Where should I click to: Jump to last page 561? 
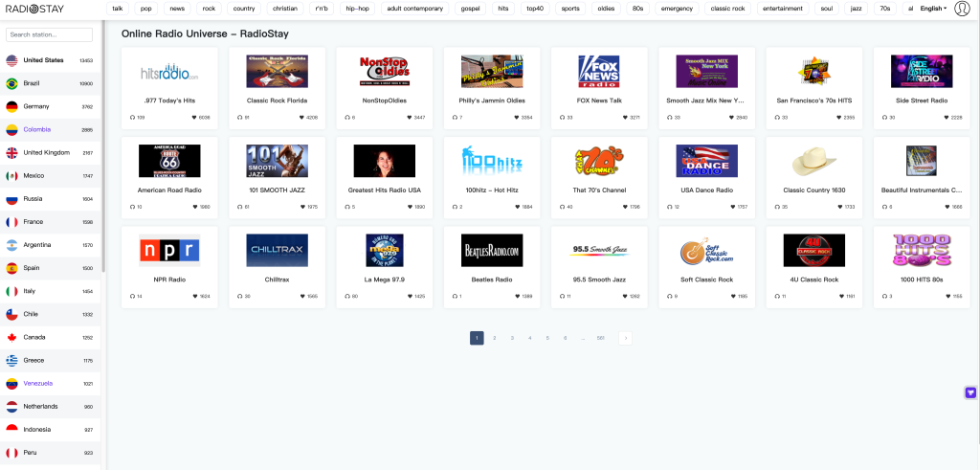click(x=601, y=338)
